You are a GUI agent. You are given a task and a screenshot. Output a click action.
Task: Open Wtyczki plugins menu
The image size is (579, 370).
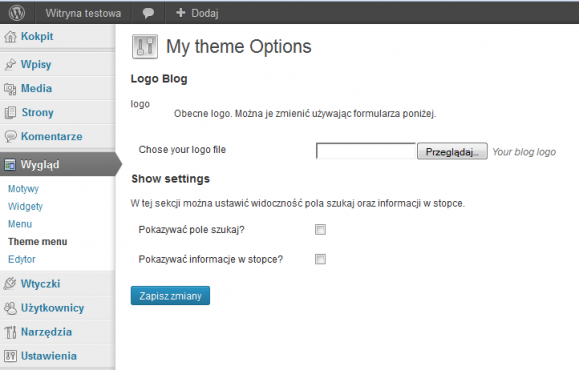click(x=41, y=284)
